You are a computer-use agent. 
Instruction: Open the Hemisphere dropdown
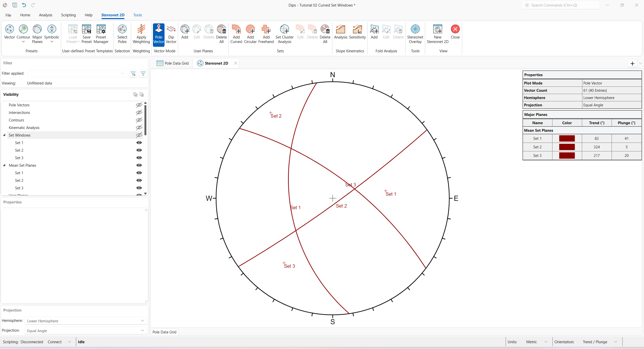click(x=142, y=321)
